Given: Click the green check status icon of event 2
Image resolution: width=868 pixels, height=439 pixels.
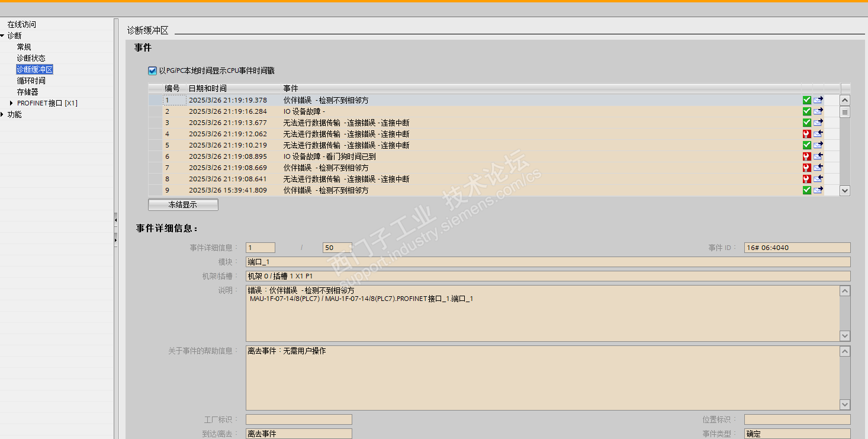Looking at the screenshot, I should [x=806, y=111].
